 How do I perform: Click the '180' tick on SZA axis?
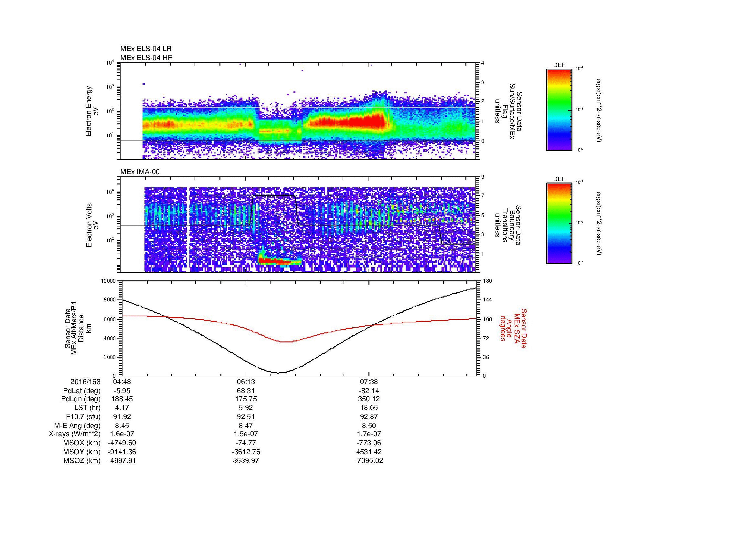487,281
